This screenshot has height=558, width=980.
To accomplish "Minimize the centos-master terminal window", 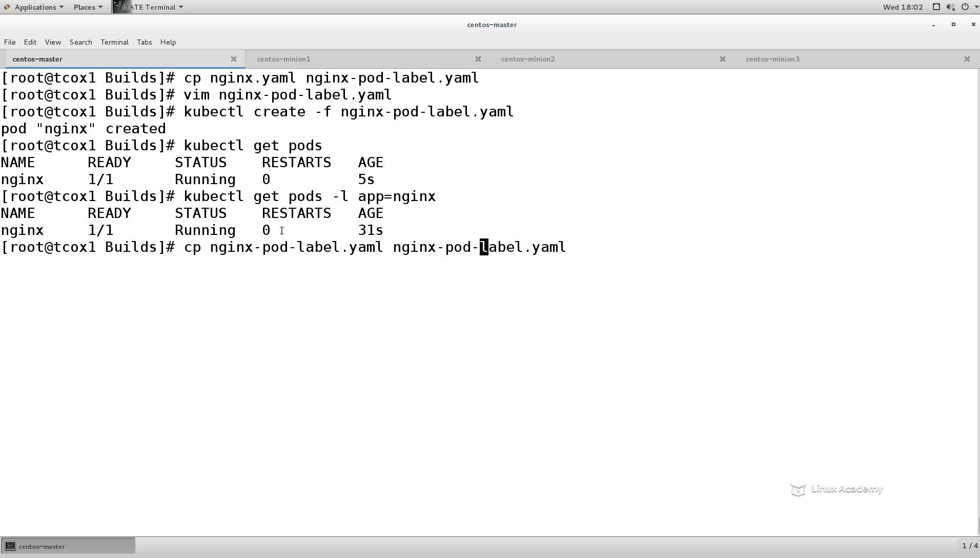I will click(933, 25).
